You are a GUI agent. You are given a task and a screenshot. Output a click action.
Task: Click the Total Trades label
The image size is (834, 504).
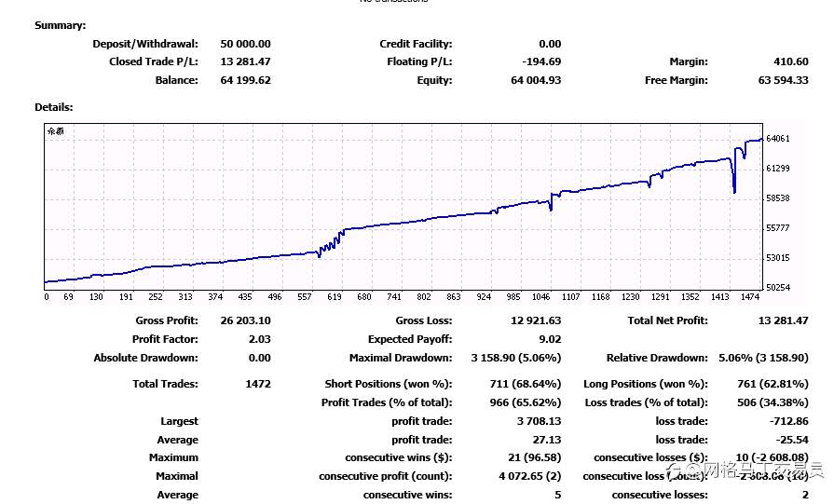click(166, 384)
